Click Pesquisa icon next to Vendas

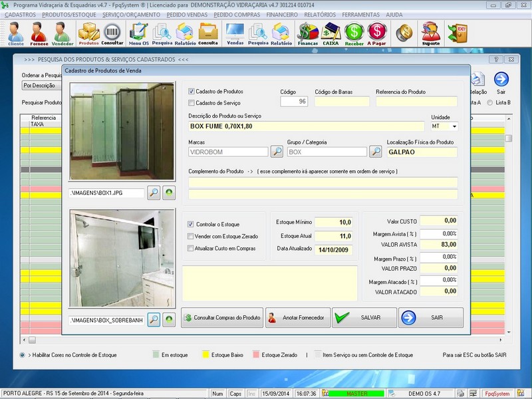[x=258, y=33]
